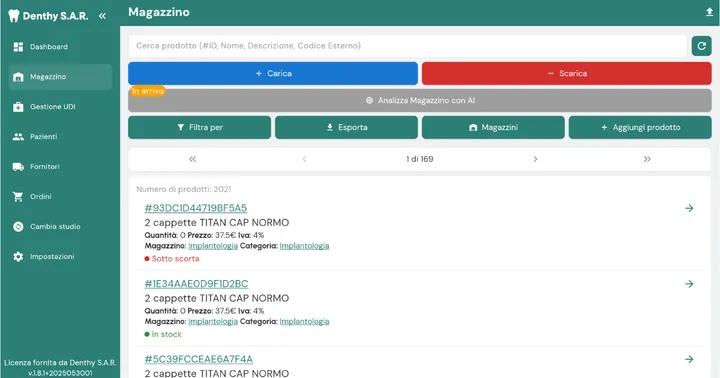Click the Cambia studio swap icon

(x=18, y=226)
